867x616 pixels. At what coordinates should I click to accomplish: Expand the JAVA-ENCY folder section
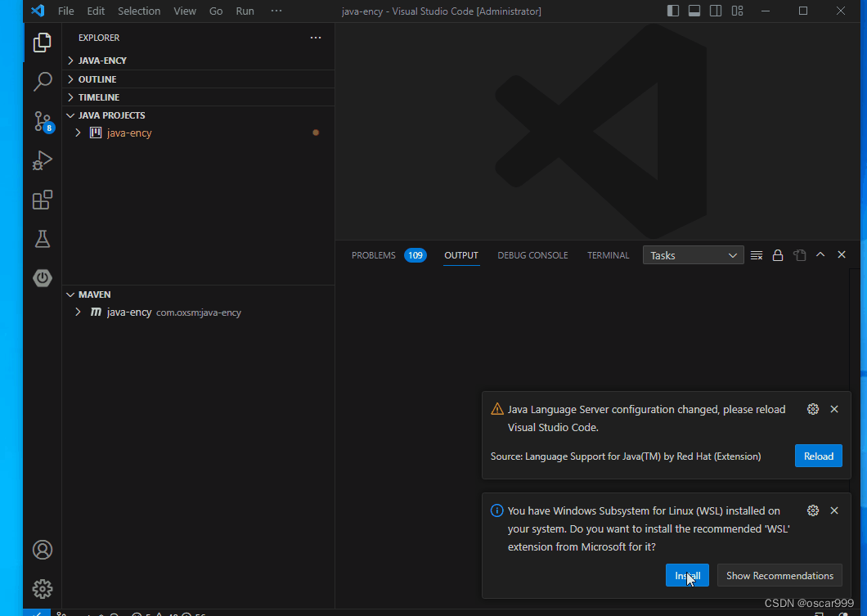[70, 61]
